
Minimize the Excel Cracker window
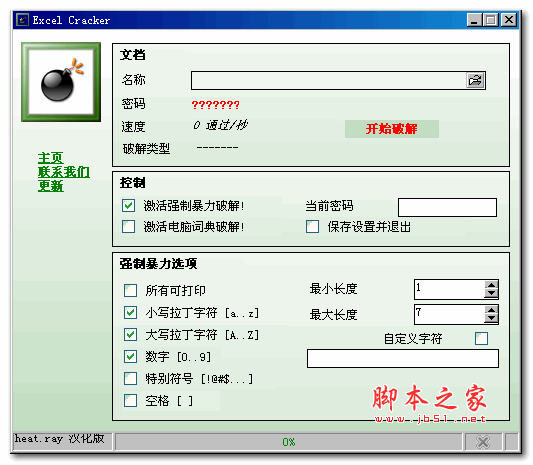(x=475, y=20)
